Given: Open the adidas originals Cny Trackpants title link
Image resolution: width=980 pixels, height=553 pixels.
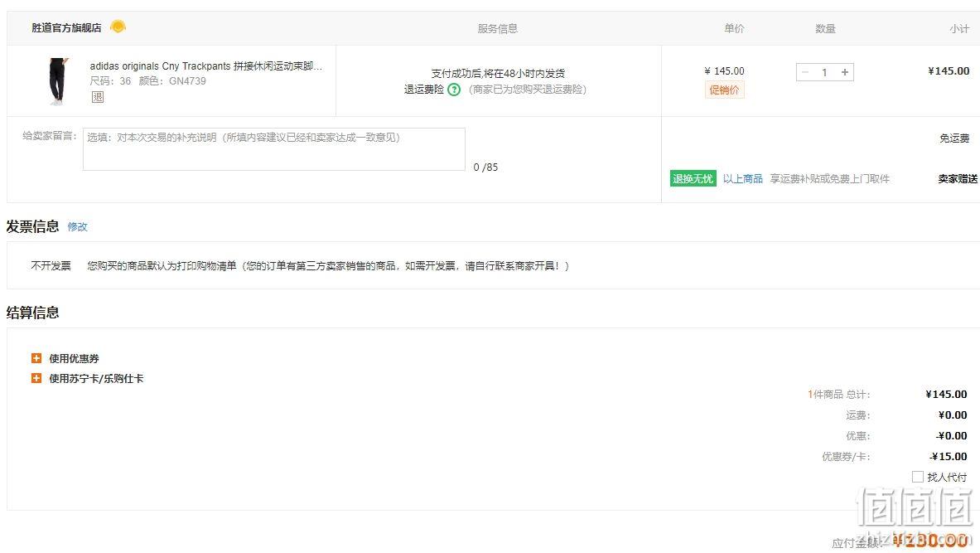Looking at the screenshot, I should click(206, 65).
